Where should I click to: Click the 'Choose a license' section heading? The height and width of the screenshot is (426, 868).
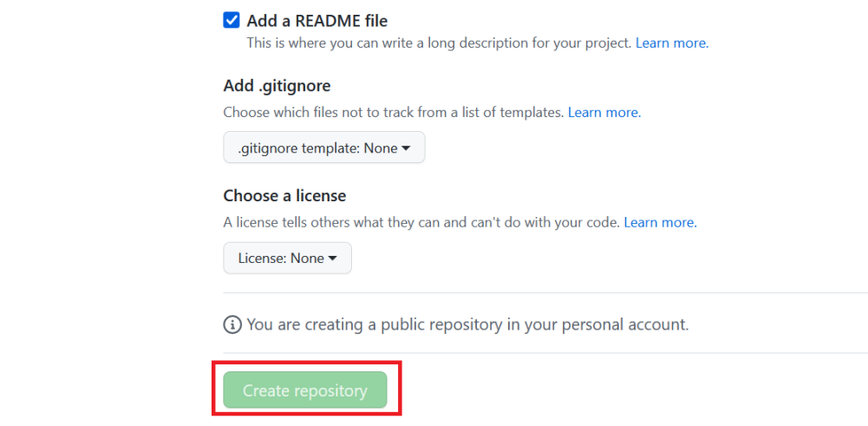click(284, 195)
